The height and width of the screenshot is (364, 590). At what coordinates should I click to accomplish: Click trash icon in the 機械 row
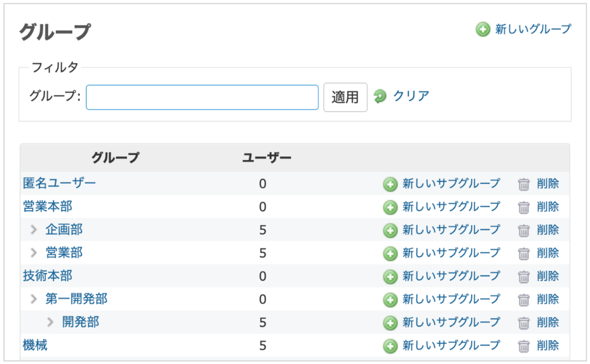point(523,346)
